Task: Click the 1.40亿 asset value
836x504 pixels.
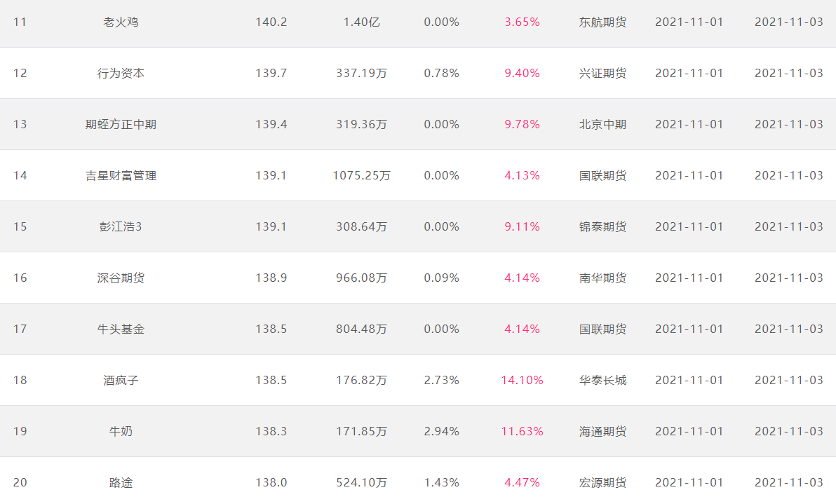Action: 361,22
